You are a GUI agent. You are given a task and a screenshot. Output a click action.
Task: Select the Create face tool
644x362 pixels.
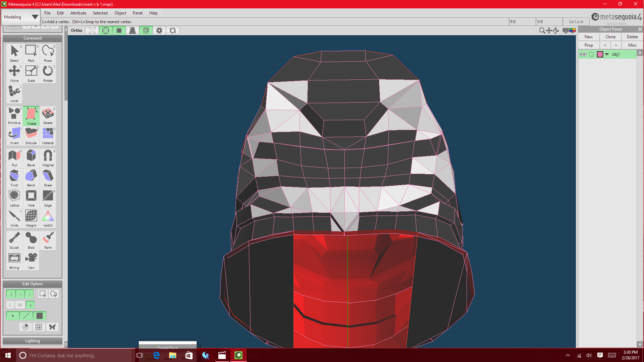point(31,116)
